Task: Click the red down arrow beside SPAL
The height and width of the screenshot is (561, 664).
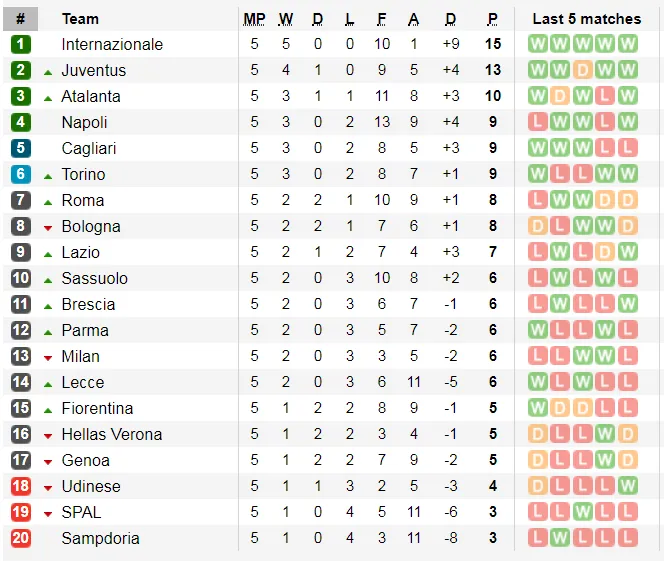Action: click(x=48, y=513)
